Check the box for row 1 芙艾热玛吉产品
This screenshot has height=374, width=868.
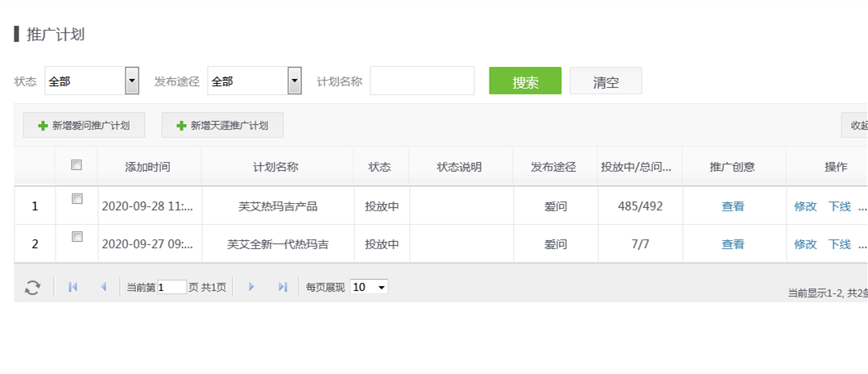click(76, 199)
